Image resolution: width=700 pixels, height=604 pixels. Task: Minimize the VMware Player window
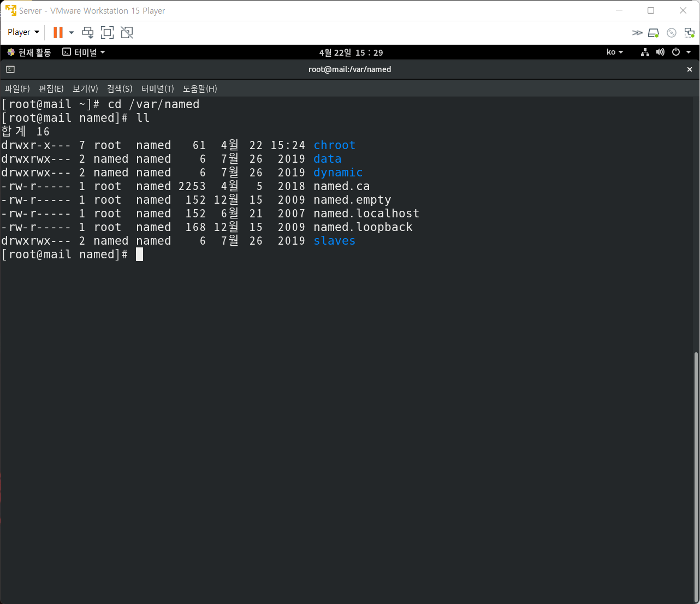tap(619, 10)
